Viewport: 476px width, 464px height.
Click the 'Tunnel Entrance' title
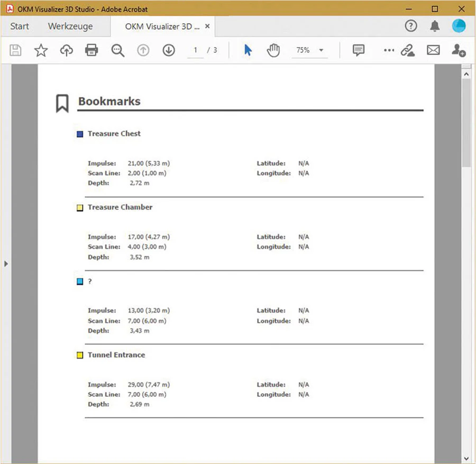tap(116, 354)
